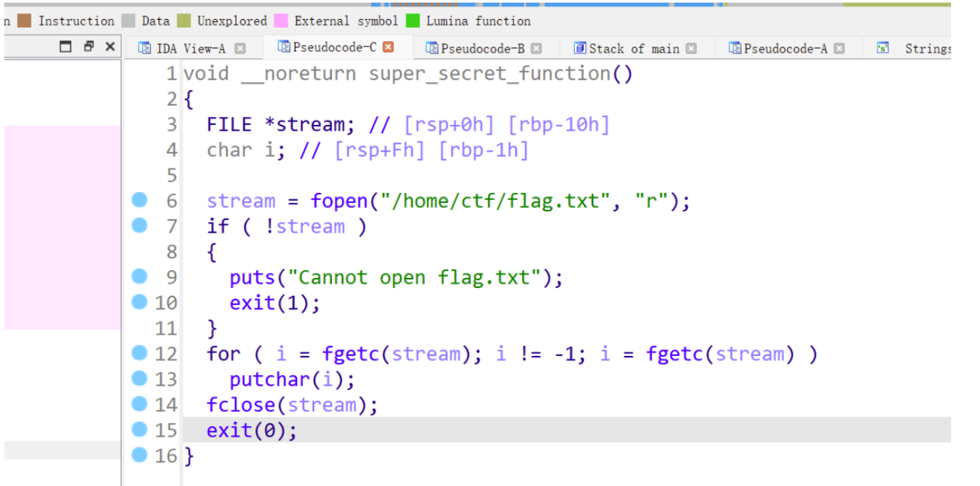The image size is (980, 486).
Task: Click the exit call on line 15
Action: click(230, 431)
